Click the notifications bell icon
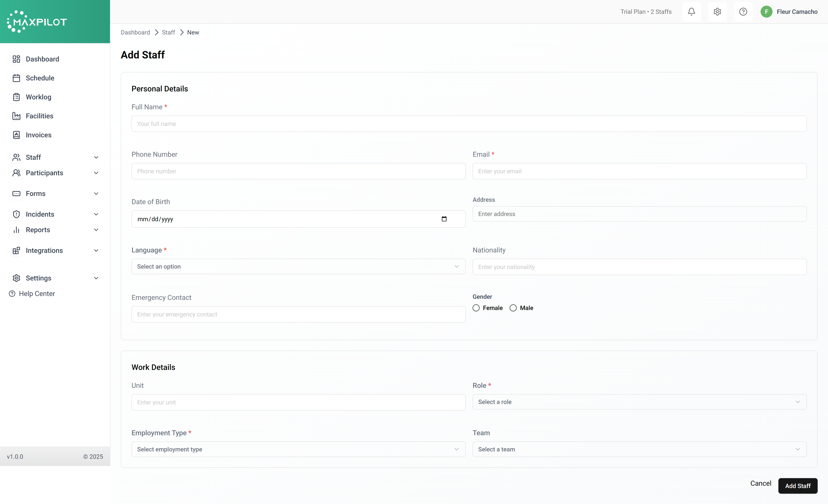Viewport: 828px width, 504px height. [x=691, y=12]
